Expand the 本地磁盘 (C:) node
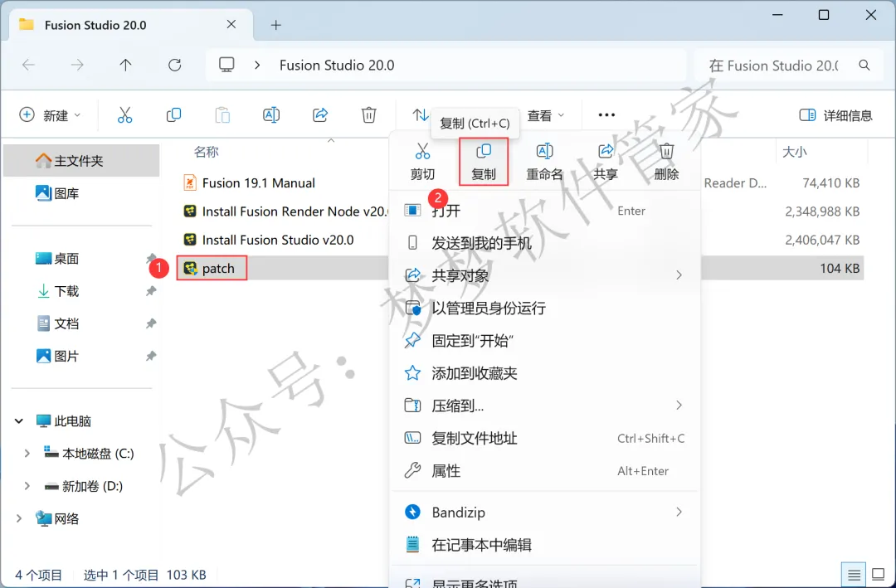The width and height of the screenshot is (896, 588). [x=27, y=454]
